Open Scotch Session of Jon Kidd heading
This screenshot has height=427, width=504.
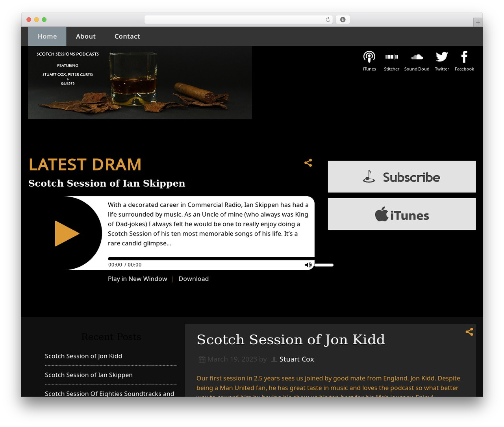pos(291,340)
